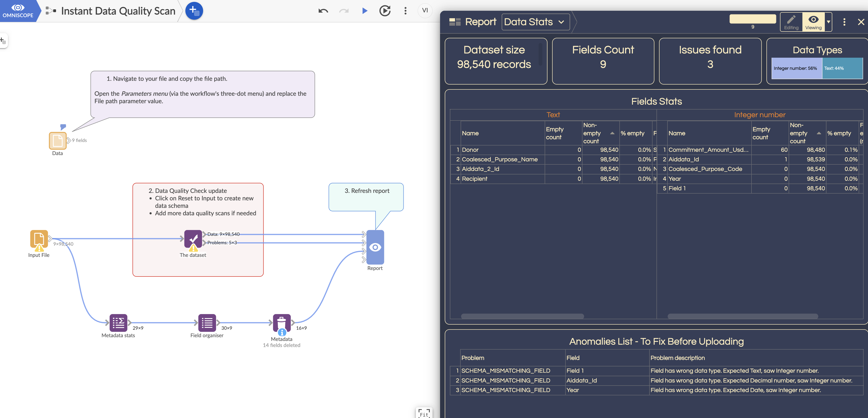The image size is (868, 418).
Task: Open the Metadata stats block icon
Action: tap(118, 322)
